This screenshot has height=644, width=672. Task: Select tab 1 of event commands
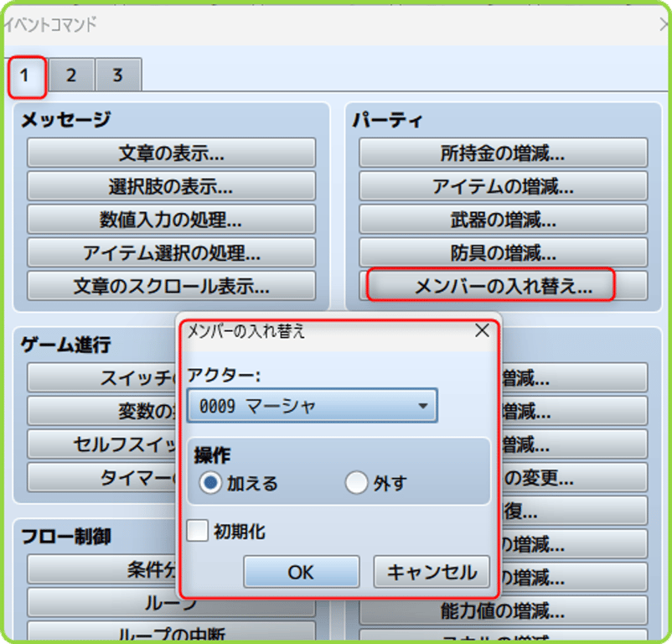[x=26, y=75]
